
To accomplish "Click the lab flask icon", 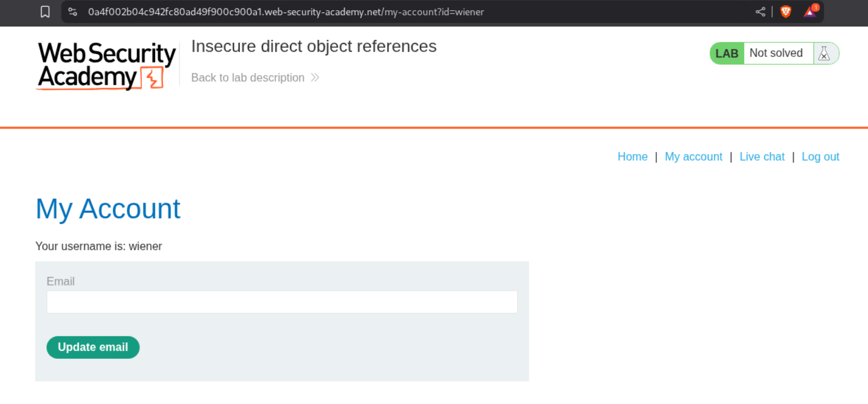I will [x=824, y=54].
